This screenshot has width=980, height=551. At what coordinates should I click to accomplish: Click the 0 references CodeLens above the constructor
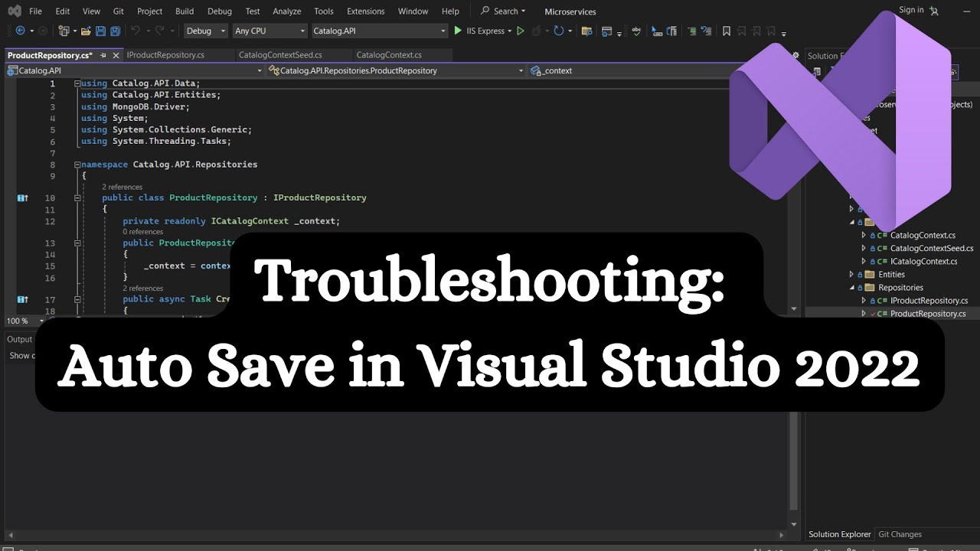pyautogui.click(x=143, y=232)
